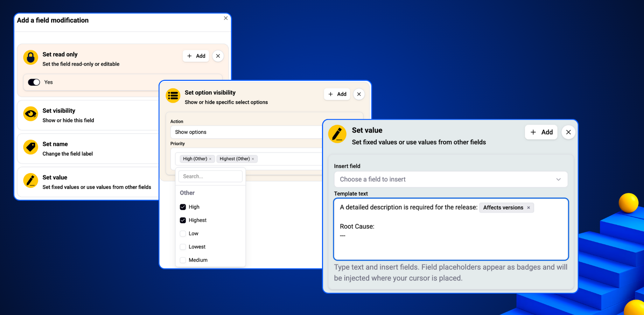
Task: Click the pencil icon in the Set value dialog header
Action: (x=337, y=134)
